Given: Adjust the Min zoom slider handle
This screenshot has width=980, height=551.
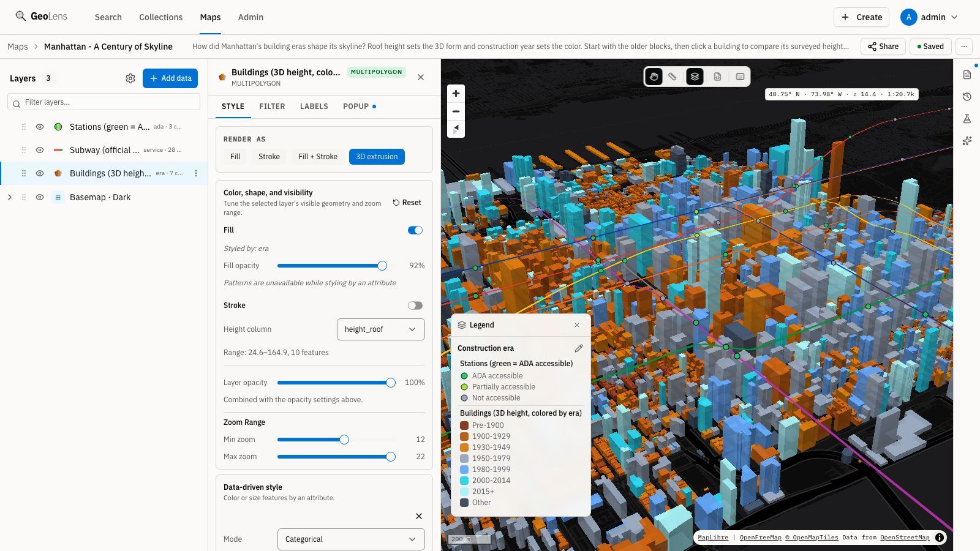Looking at the screenshot, I should [344, 440].
